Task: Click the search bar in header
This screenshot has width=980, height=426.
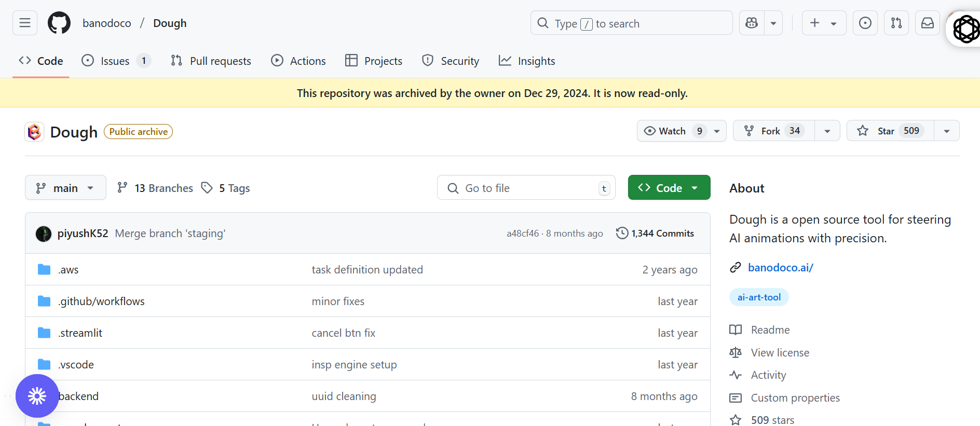Action: (631, 23)
